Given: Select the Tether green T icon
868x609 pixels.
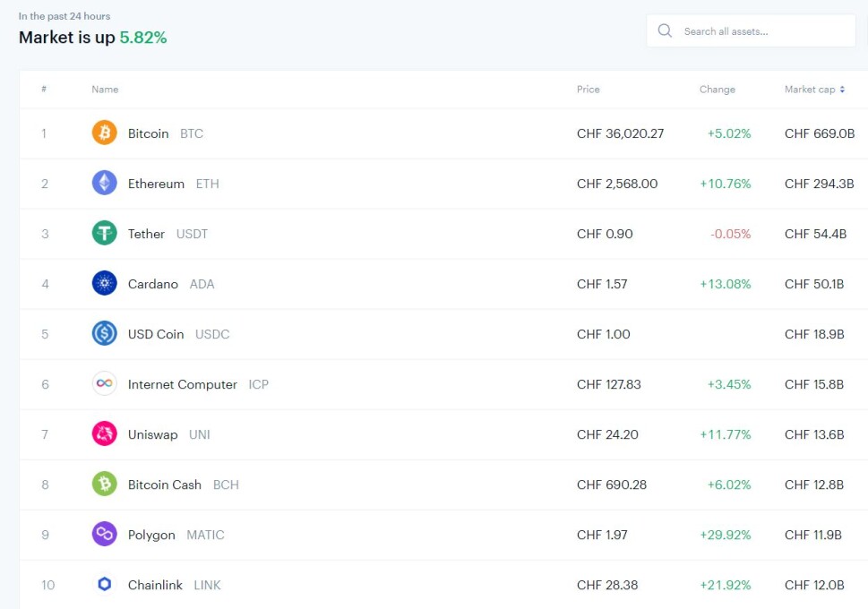Looking at the screenshot, I should point(104,233).
